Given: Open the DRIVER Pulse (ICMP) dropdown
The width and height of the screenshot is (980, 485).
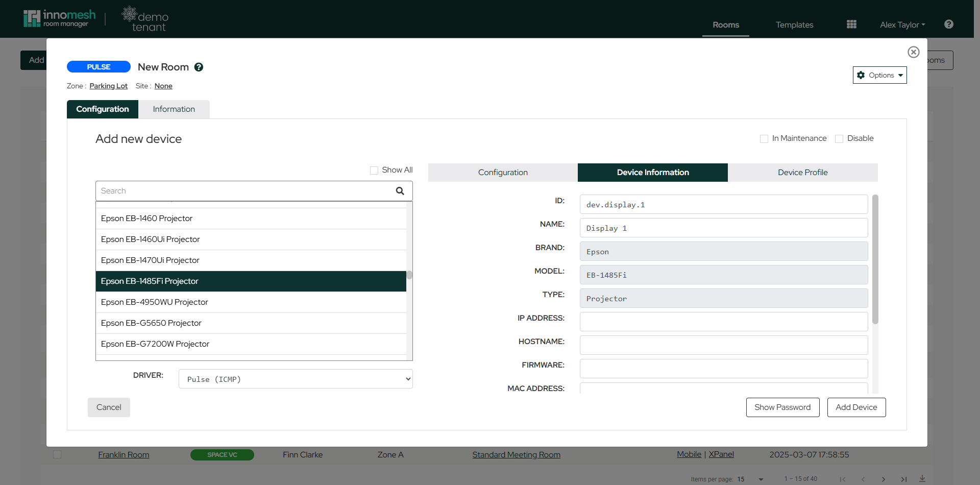Looking at the screenshot, I should click(296, 379).
